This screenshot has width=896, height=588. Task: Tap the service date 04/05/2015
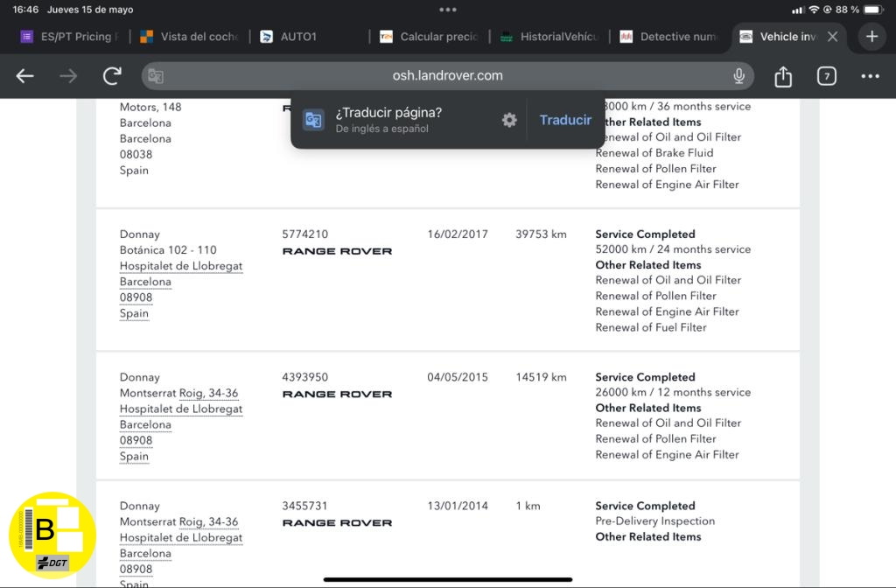tap(457, 377)
